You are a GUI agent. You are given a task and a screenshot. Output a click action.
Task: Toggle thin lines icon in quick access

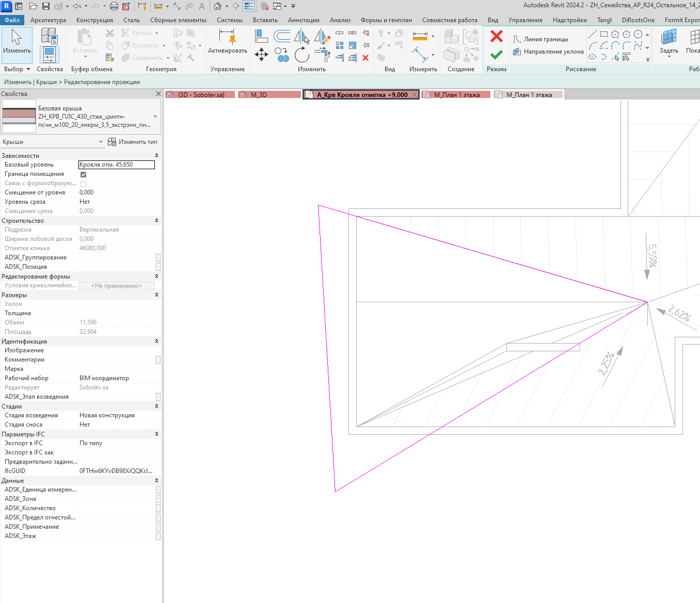249,6
